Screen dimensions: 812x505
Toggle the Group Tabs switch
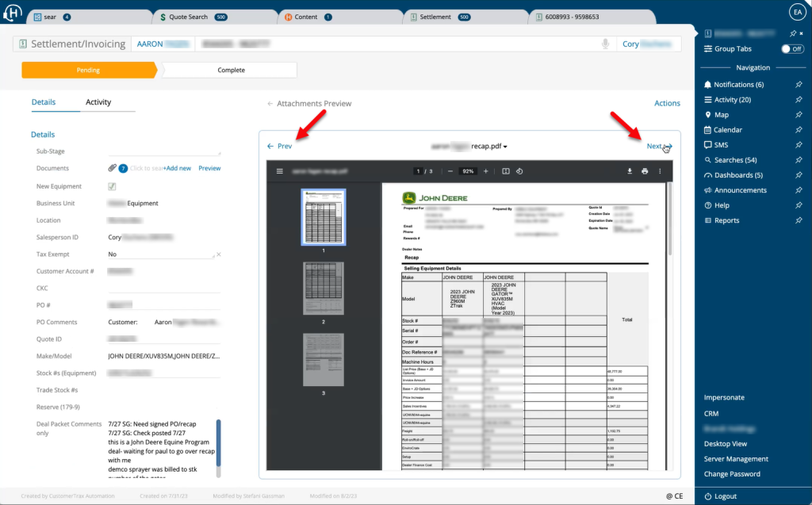pos(791,49)
